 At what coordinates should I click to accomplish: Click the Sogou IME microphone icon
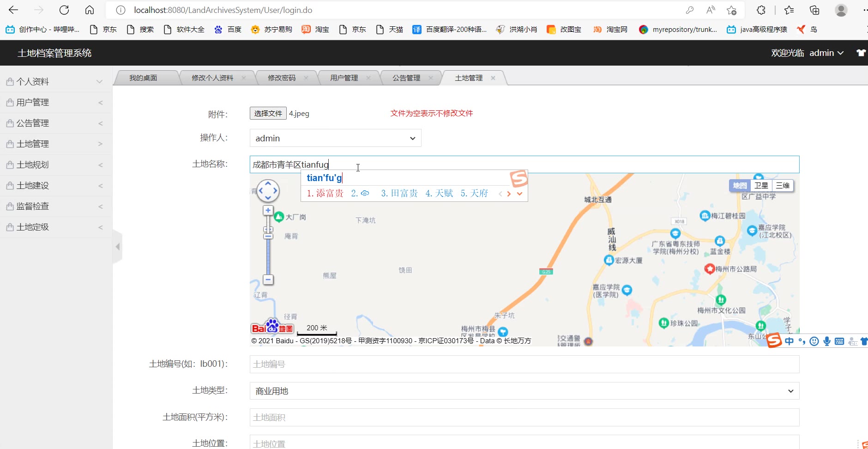click(826, 341)
